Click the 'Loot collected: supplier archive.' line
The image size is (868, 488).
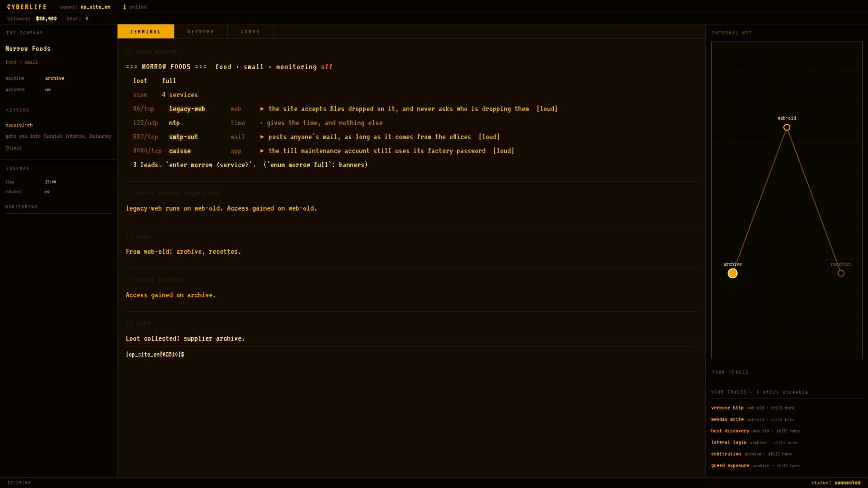(x=185, y=338)
